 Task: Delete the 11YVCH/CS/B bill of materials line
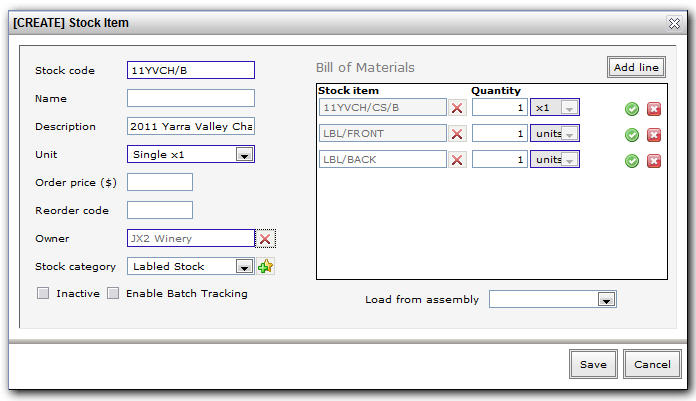pyautogui.click(x=654, y=109)
